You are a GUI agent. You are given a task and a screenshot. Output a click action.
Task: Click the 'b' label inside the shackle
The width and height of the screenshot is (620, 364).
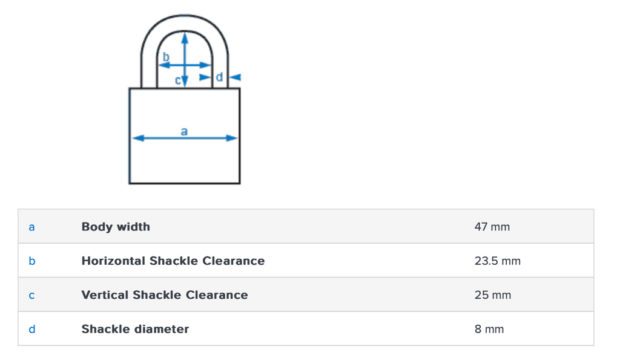pos(166,57)
